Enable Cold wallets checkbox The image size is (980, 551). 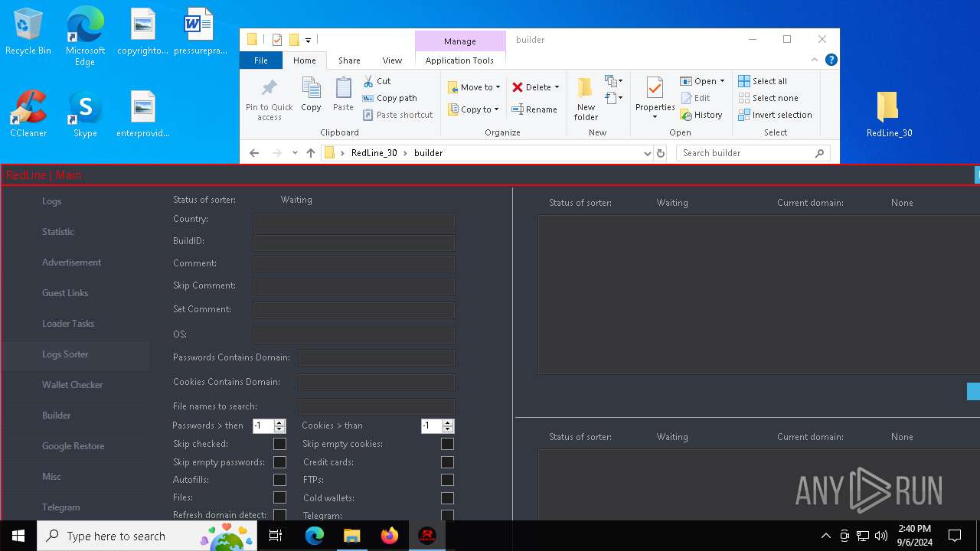447,498
